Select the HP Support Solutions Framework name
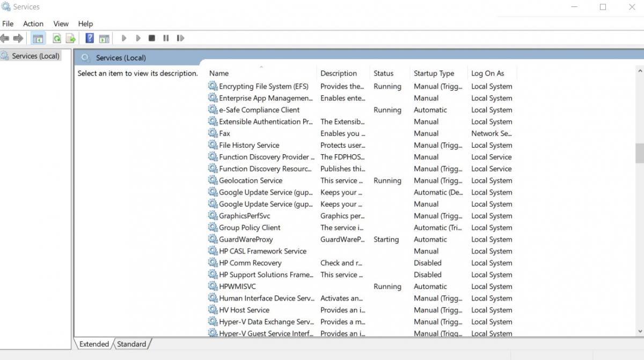The width and height of the screenshot is (644, 360). (x=266, y=275)
